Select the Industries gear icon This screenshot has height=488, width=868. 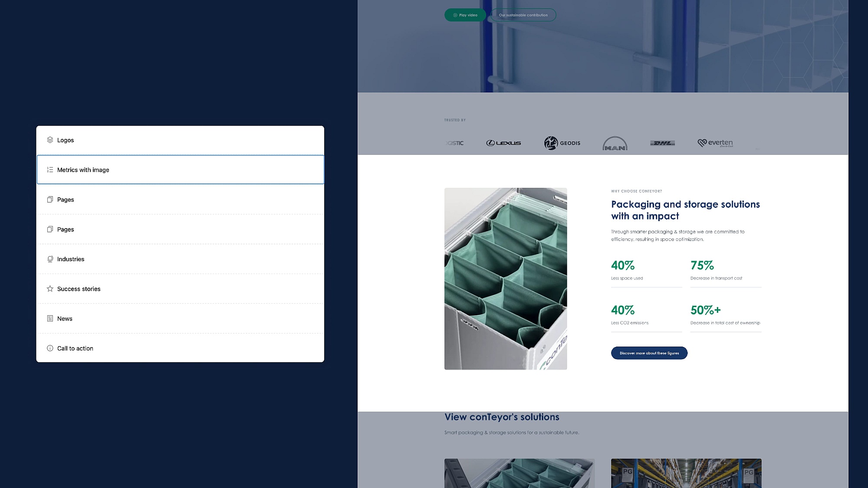coord(50,259)
